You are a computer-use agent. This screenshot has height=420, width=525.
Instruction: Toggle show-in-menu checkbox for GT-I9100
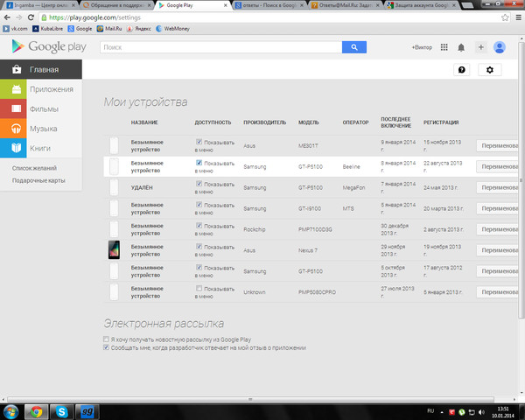click(x=199, y=204)
